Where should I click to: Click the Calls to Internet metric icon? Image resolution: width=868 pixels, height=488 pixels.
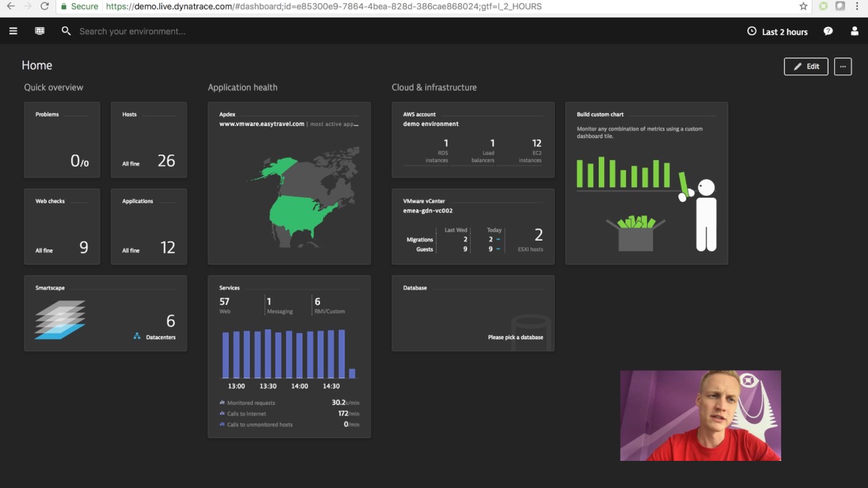pos(222,413)
